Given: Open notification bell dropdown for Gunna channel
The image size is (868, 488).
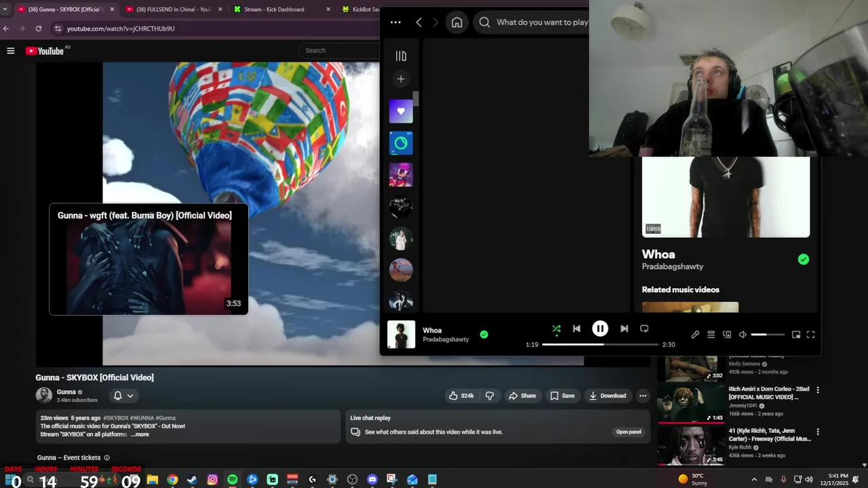Looking at the screenshot, I should click(123, 396).
